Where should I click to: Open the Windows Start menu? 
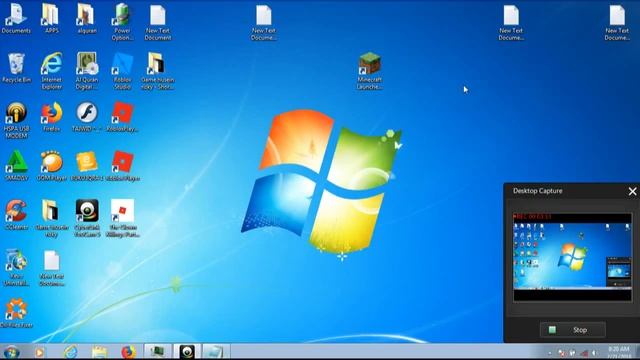point(11,352)
